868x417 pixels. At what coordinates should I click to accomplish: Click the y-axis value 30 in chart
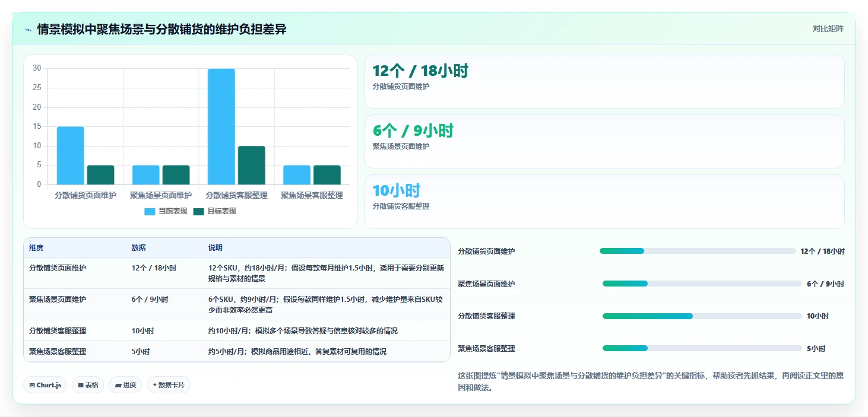pyautogui.click(x=37, y=68)
